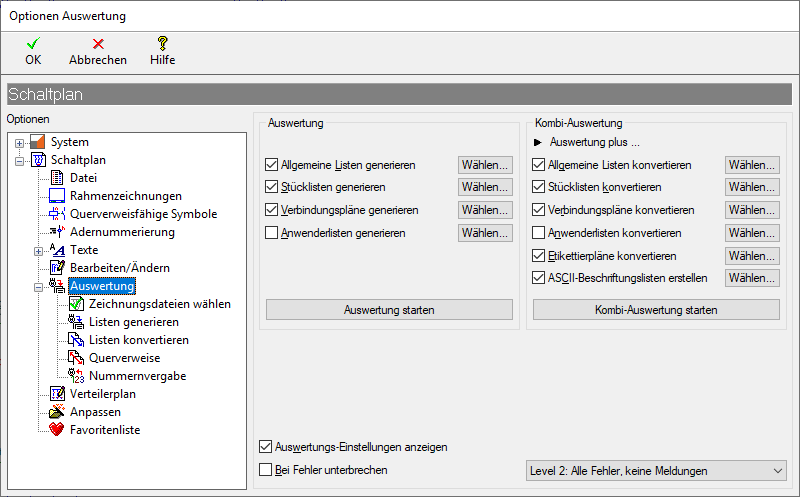
Task: Select Listen generieren in the tree
Action: pos(133,322)
